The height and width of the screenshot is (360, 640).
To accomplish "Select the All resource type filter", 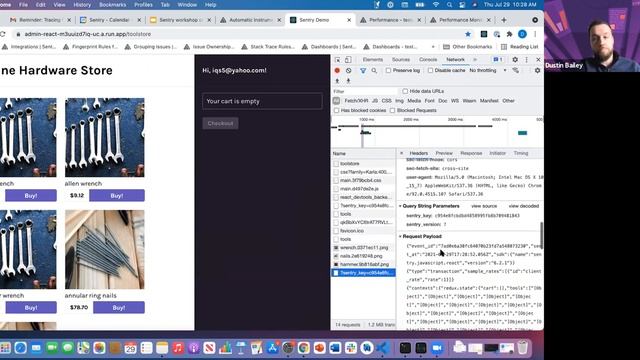I will [336, 101].
